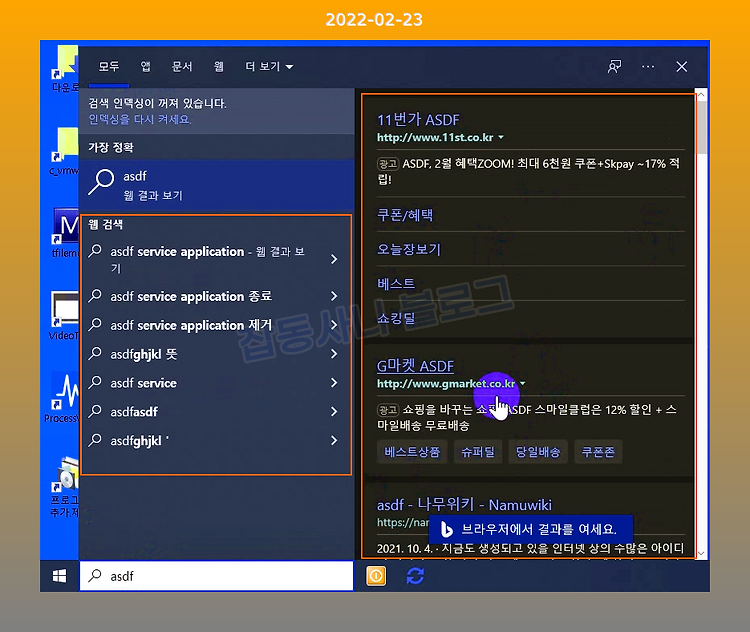The height and width of the screenshot is (632, 750).
Task: Open the G마켓 ASDF result title
Action: tap(415, 366)
